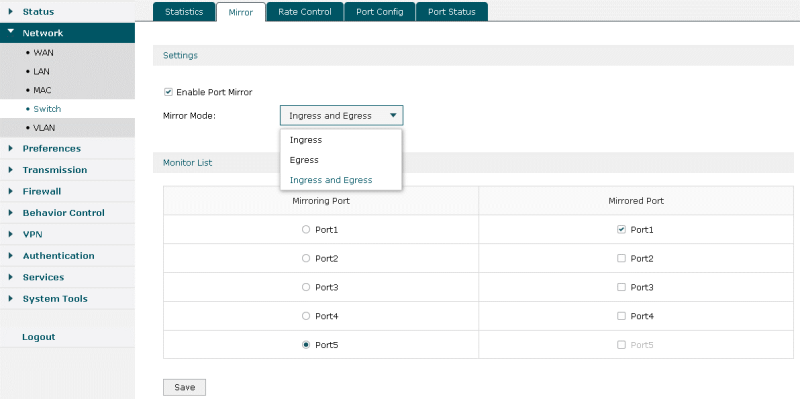
Task: Click the Monitor List section heading
Action: click(x=187, y=163)
